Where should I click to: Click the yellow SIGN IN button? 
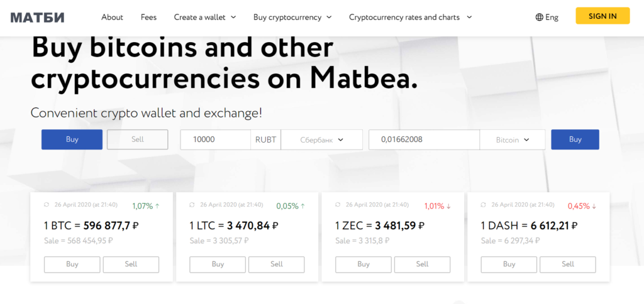[602, 16]
